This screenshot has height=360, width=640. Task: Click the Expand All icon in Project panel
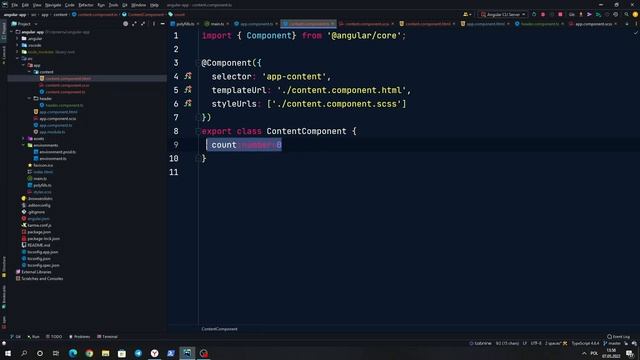pyautogui.click(x=134, y=24)
